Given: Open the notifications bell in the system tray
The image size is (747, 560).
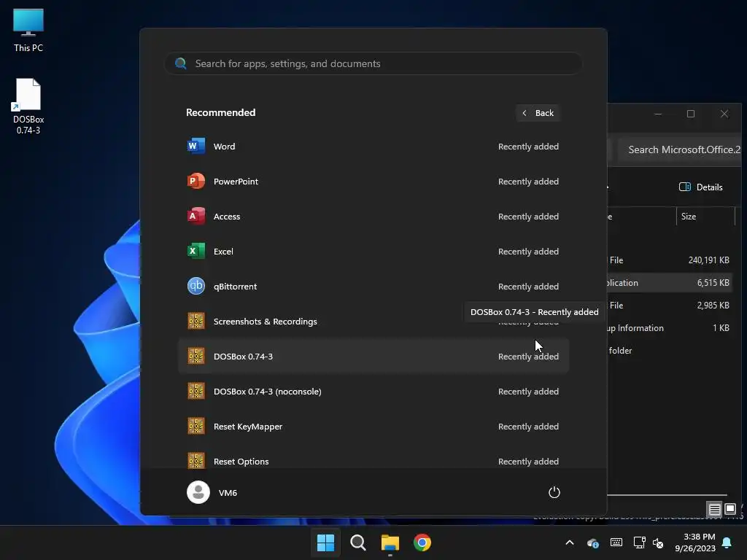Looking at the screenshot, I should [727, 542].
